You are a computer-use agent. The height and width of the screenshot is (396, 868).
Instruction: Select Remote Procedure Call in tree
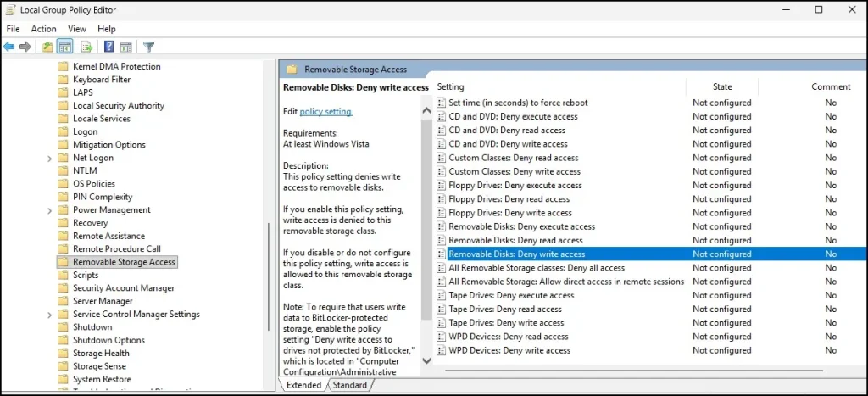tap(117, 248)
